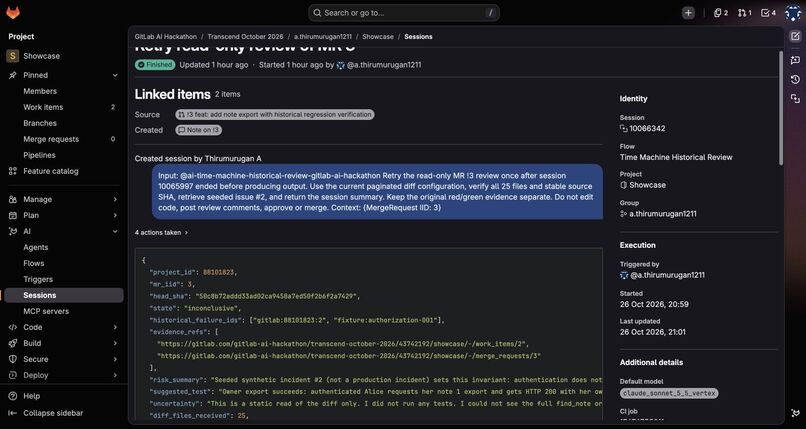Click the Manage section icon
This screenshot has width=806, height=429.
tap(13, 199)
